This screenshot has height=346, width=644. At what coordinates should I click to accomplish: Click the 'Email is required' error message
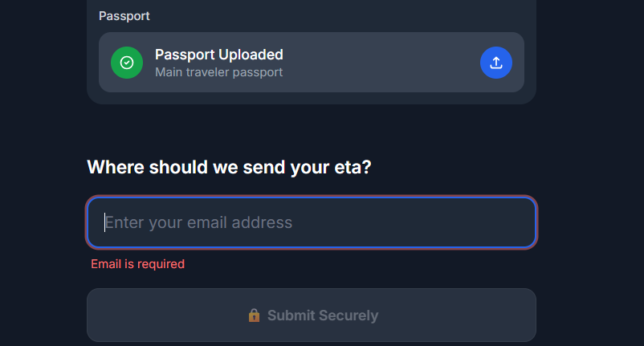click(x=137, y=264)
